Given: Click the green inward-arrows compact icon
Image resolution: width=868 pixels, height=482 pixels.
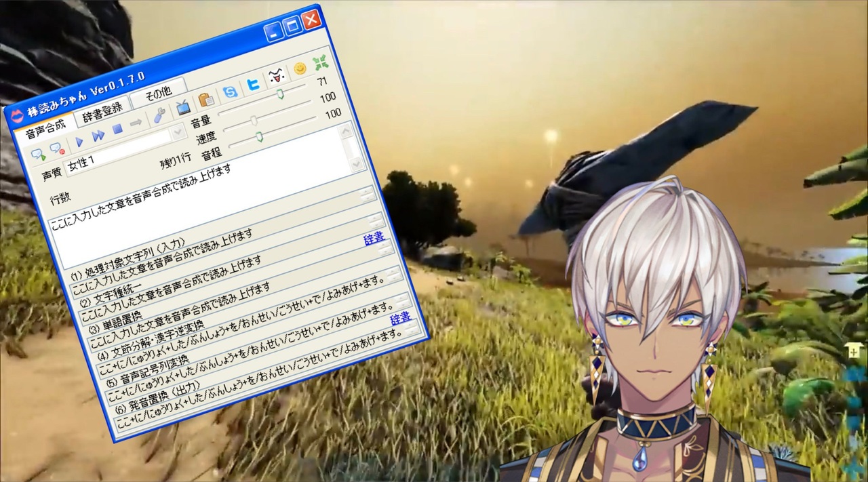Looking at the screenshot, I should click(320, 62).
